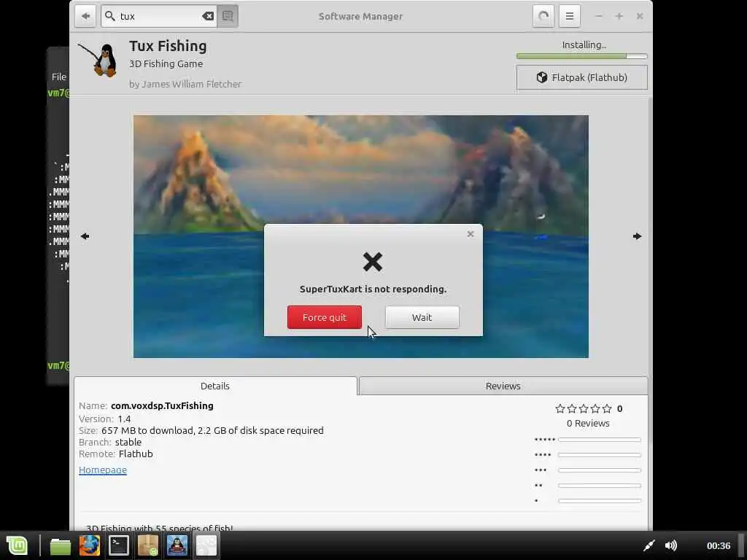Click the package name com.voxdsp.TuxFishing
Image resolution: width=747 pixels, height=560 pixels.
[x=162, y=405]
